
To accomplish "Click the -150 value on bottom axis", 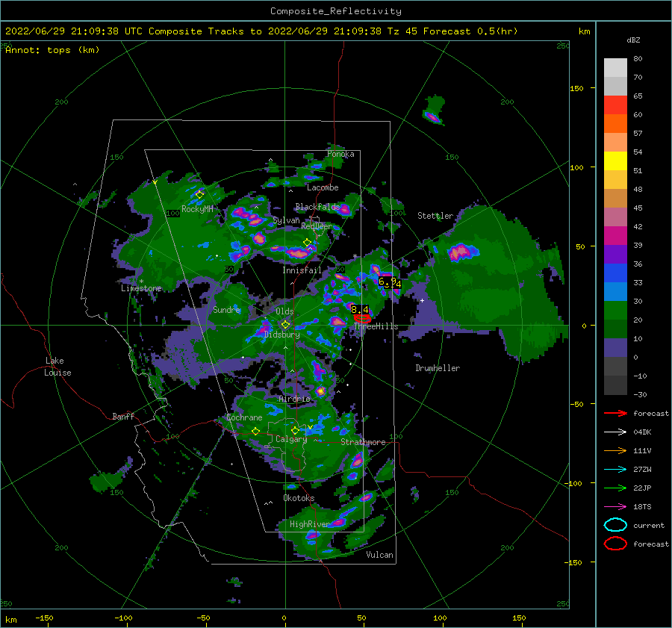I will [x=44, y=618].
